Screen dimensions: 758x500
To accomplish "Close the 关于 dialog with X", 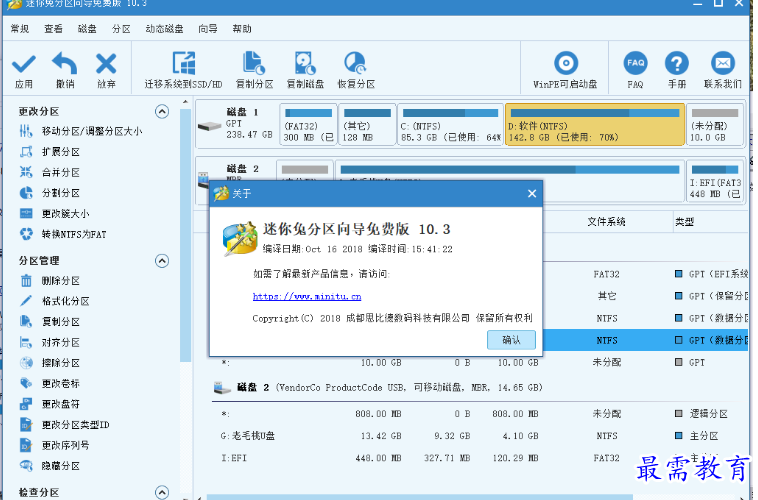I will coord(532,193).
